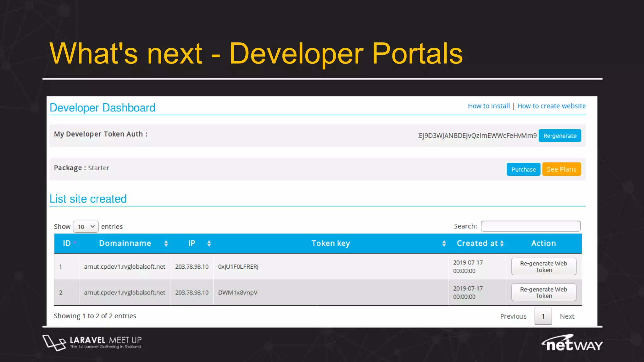Click Package Starter label
The width and height of the screenshot is (644, 362).
click(82, 168)
